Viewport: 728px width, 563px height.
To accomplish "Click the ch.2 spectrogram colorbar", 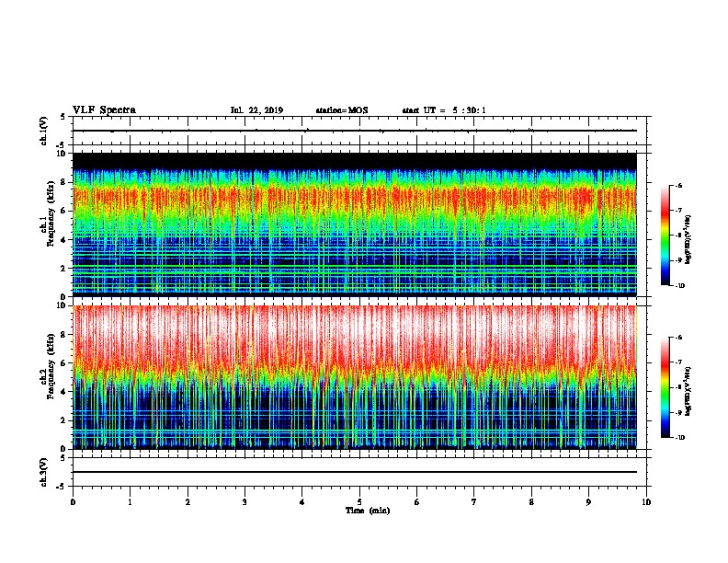I will click(x=665, y=387).
